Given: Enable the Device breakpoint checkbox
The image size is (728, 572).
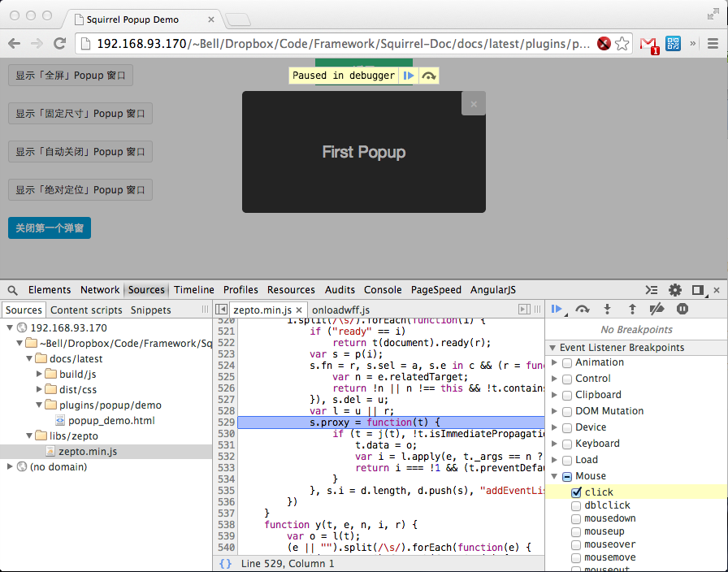Looking at the screenshot, I should coord(567,428).
